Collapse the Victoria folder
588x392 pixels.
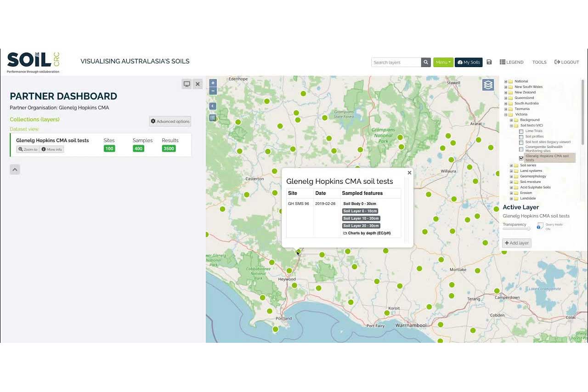[x=506, y=114]
